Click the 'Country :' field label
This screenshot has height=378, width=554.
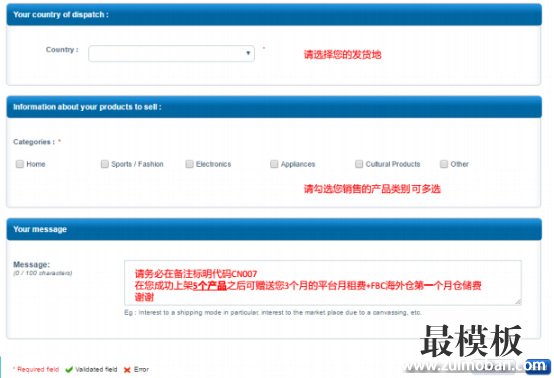click(62, 50)
